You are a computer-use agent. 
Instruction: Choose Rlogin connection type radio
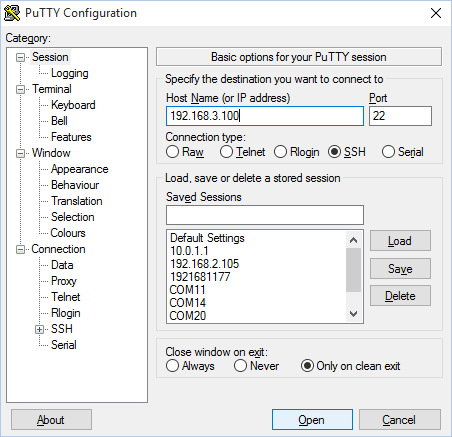tap(280, 152)
